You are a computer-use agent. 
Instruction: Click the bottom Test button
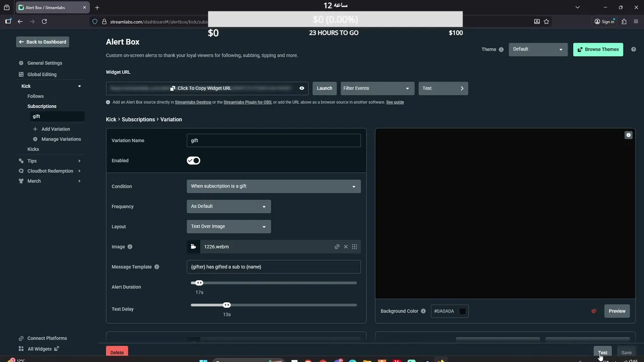pos(603,352)
